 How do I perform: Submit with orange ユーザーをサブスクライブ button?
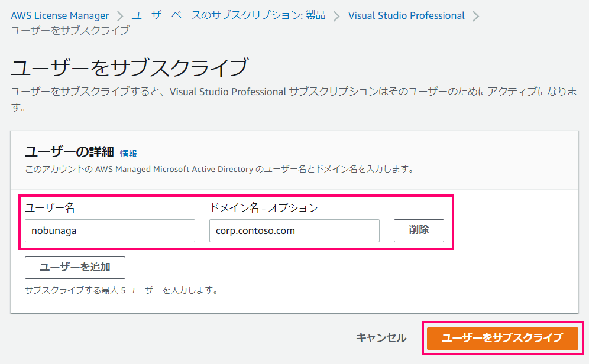click(502, 338)
